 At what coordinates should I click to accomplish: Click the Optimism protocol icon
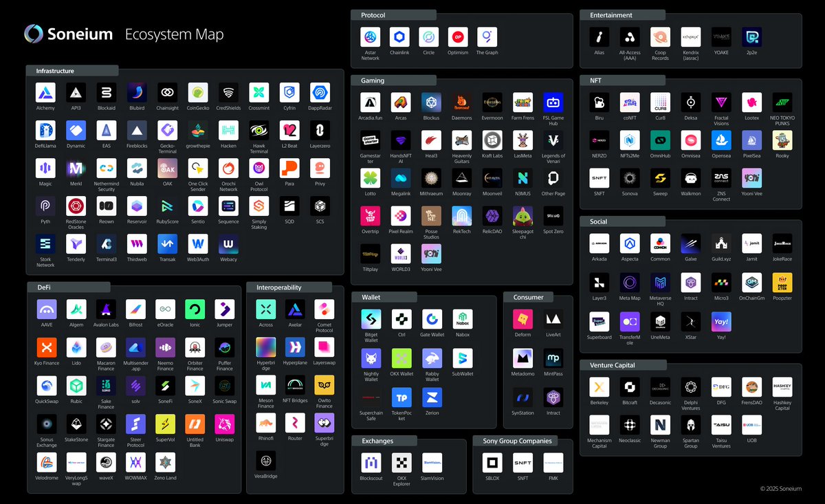pyautogui.click(x=458, y=37)
